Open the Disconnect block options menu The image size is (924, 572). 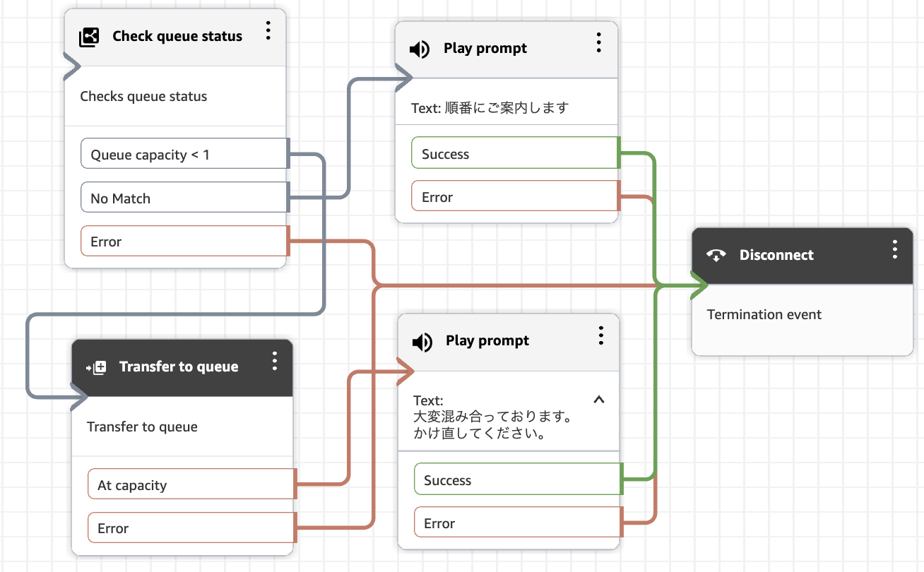pyautogui.click(x=895, y=249)
